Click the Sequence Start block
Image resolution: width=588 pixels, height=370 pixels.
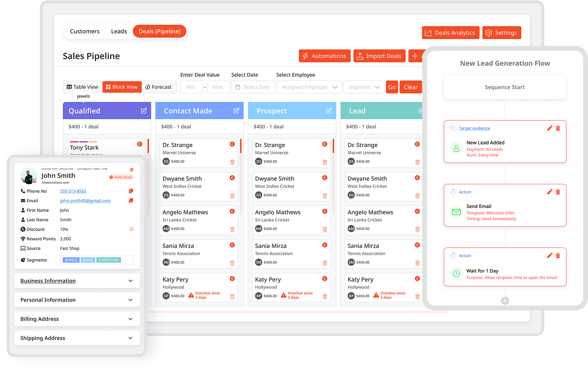click(x=505, y=87)
